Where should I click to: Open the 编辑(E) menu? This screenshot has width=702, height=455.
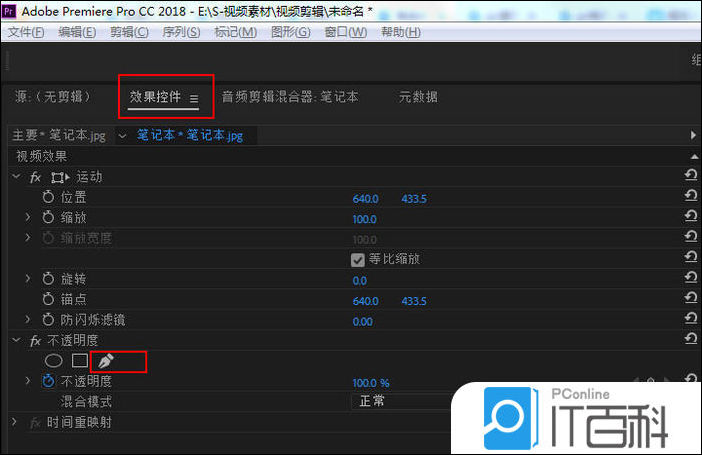[77, 32]
